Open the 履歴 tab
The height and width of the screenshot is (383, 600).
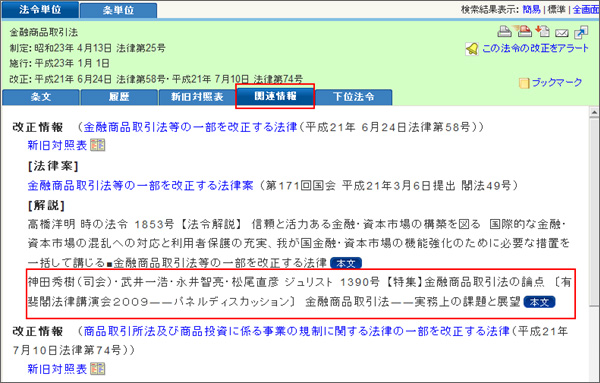(119, 97)
